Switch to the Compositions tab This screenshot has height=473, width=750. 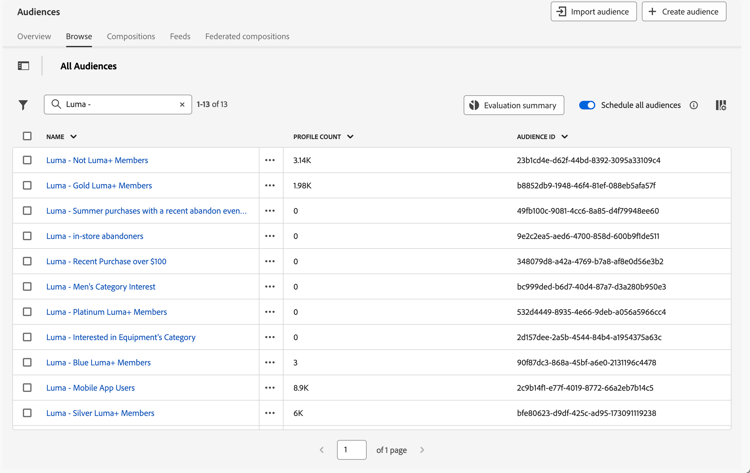(131, 37)
